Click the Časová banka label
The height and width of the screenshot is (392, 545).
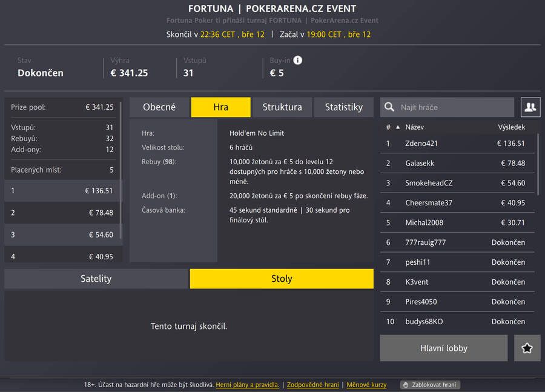[163, 210]
